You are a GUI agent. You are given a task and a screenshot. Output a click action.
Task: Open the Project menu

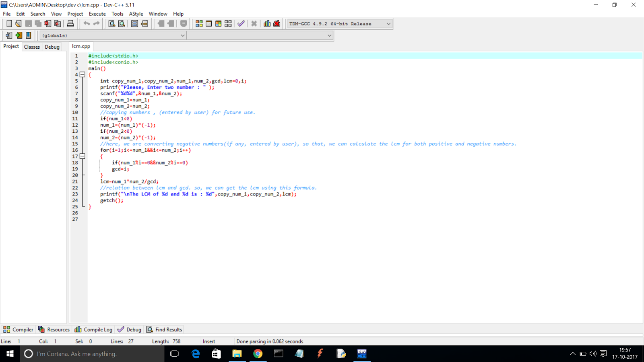[75, 14]
